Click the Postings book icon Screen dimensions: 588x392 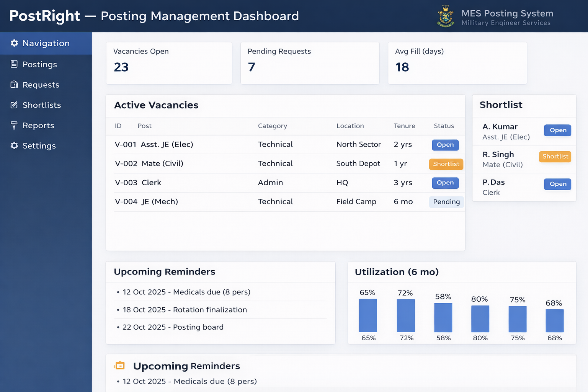[13, 64]
